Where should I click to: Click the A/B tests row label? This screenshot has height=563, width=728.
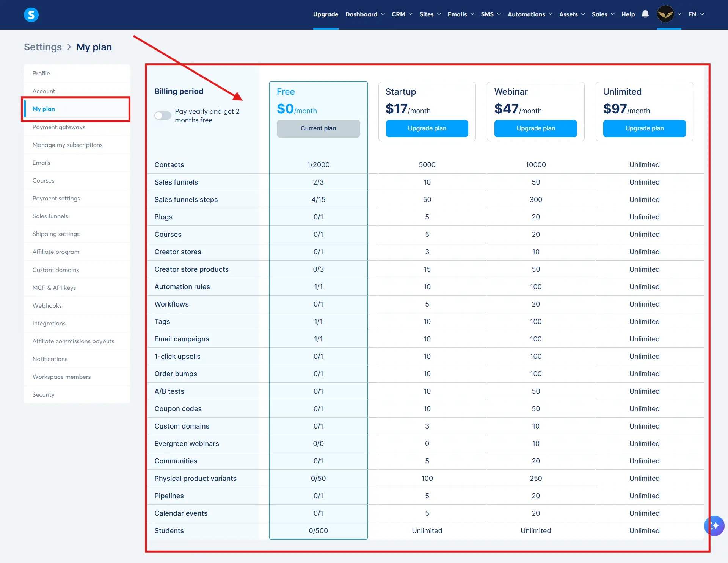point(169,391)
